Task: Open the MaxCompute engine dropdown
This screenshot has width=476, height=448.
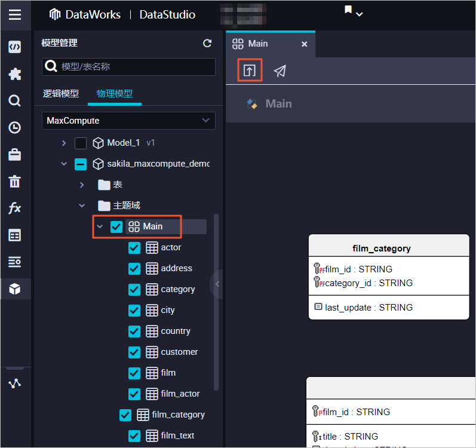Action: [x=129, y=121]
